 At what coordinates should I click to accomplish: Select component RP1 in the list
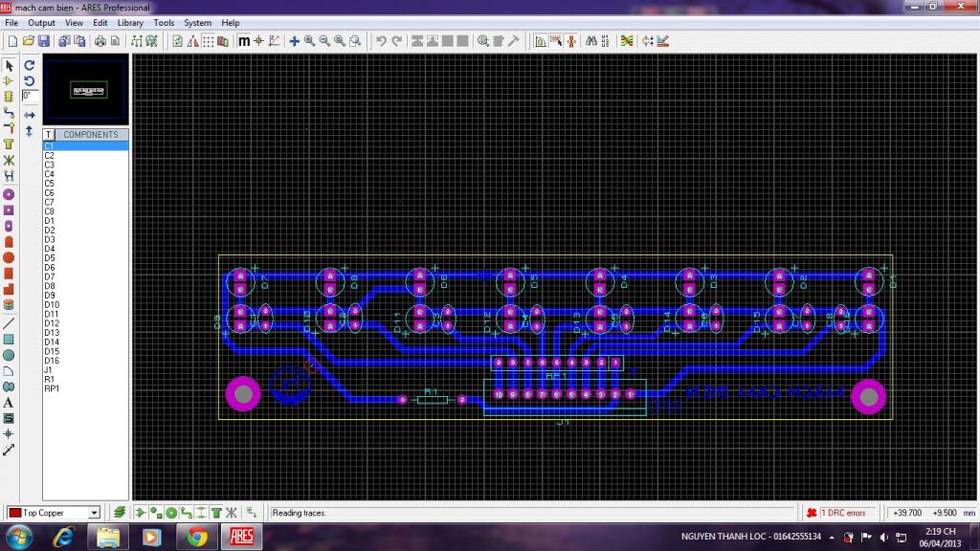(x=52, y=388)
